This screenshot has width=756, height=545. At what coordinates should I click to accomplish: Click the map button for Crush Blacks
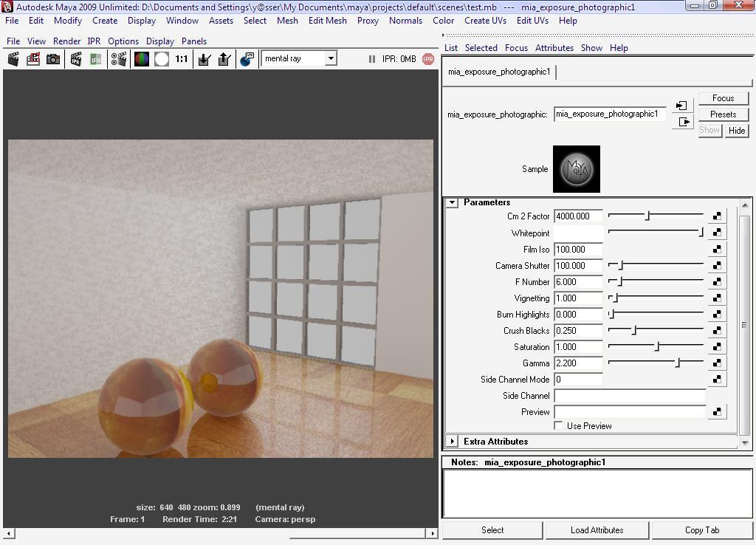click(717, 330)
